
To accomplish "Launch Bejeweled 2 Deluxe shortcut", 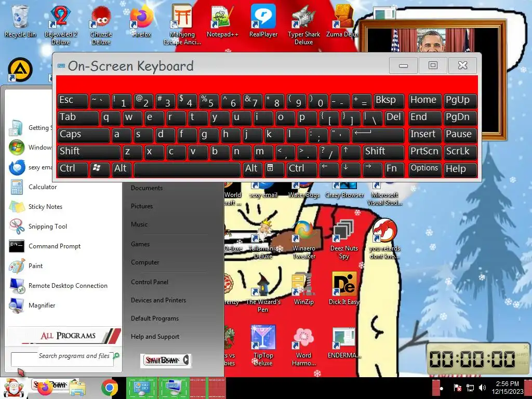I will point(60,24).
